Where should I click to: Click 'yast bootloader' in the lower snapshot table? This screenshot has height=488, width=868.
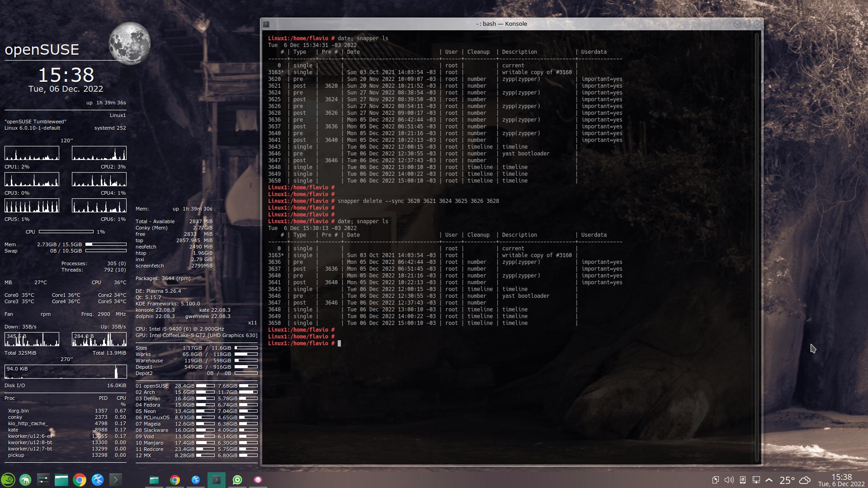coord(526,296)
